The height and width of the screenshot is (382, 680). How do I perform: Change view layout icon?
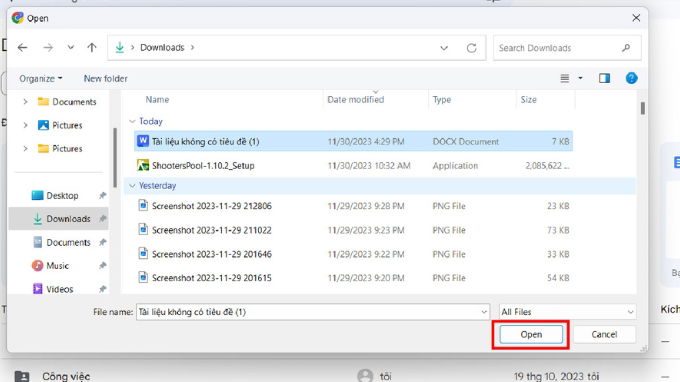[565, 78]
